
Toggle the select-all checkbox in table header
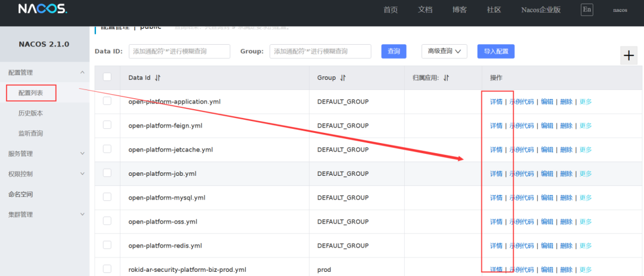pos(107,77)
